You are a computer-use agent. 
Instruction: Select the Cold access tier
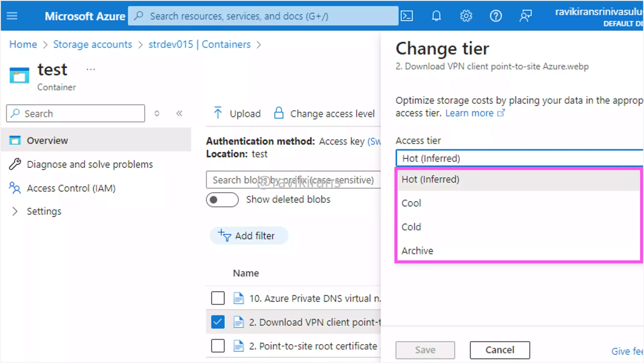coord(519,227)
